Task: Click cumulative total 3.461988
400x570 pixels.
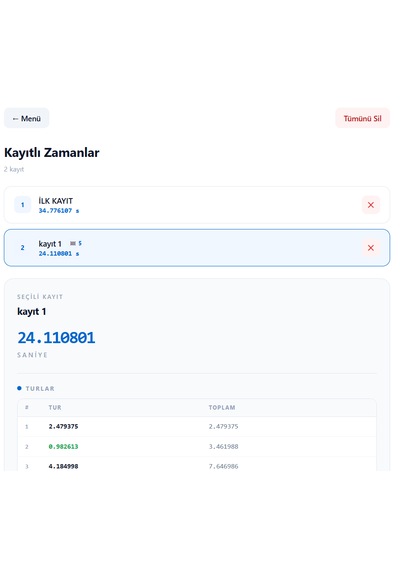Action: click(x=223, y=446)
